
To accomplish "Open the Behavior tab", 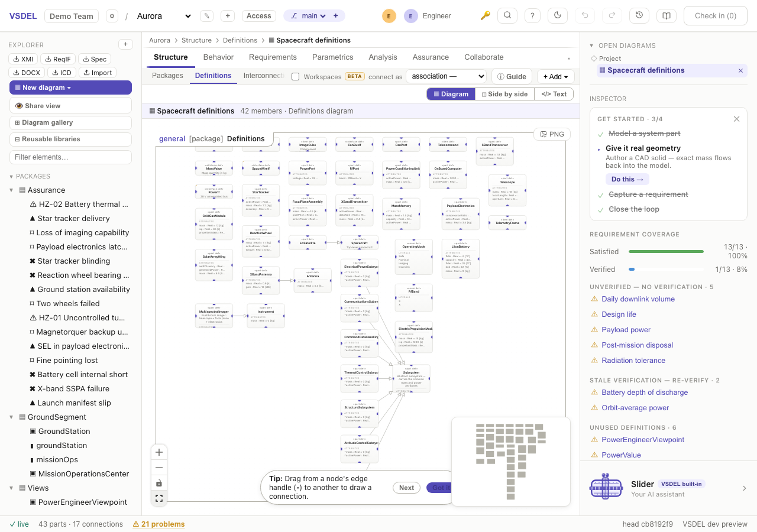I will pos(218,57).
